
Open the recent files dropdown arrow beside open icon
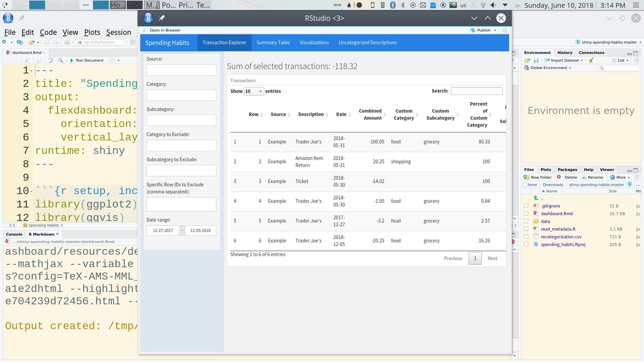point(38,43)
